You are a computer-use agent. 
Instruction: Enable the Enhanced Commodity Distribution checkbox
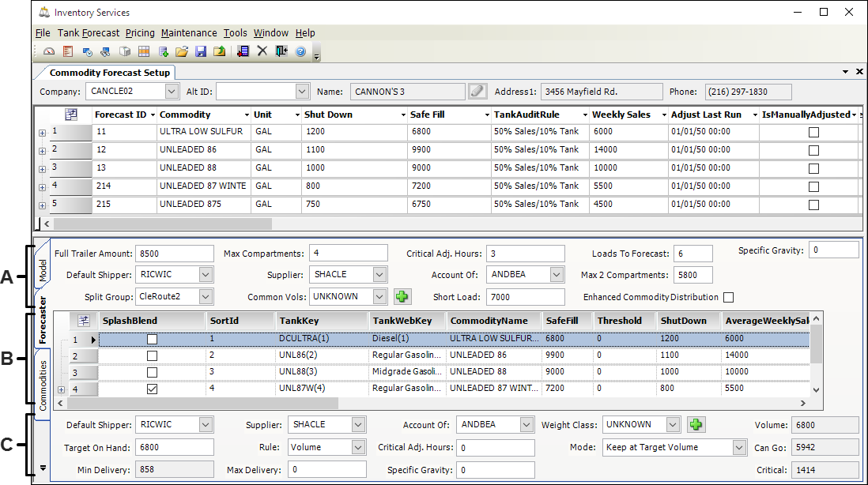coord(728,297)
